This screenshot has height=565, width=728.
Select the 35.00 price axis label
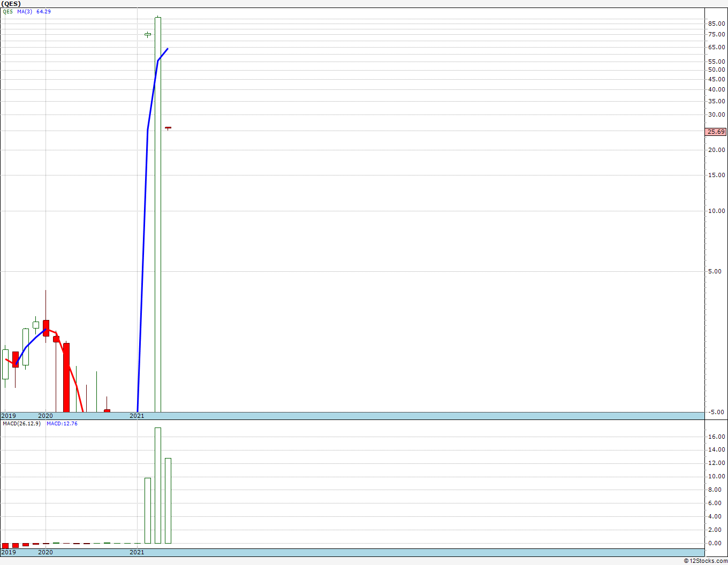(716, 101)
